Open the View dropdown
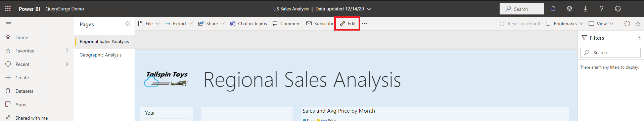644x121 pixels. pyautogui.click(x=601, y=24)
